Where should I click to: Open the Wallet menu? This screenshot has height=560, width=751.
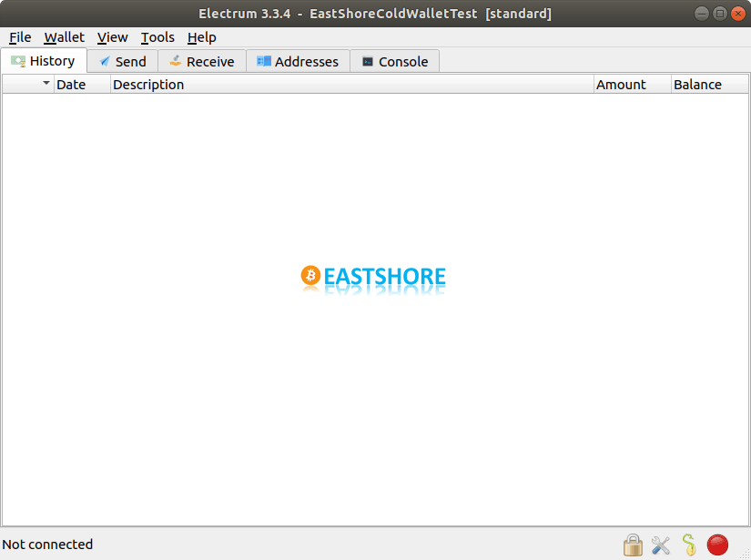[x=65, y=37]
